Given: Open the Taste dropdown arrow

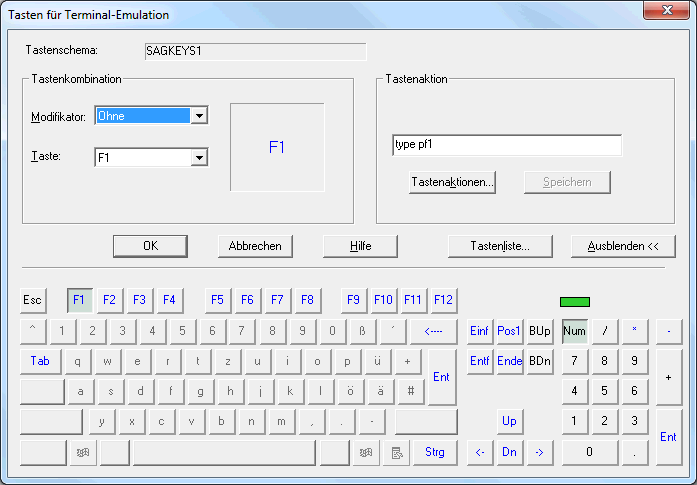Looking at the screenshot, I should [200, 157].
